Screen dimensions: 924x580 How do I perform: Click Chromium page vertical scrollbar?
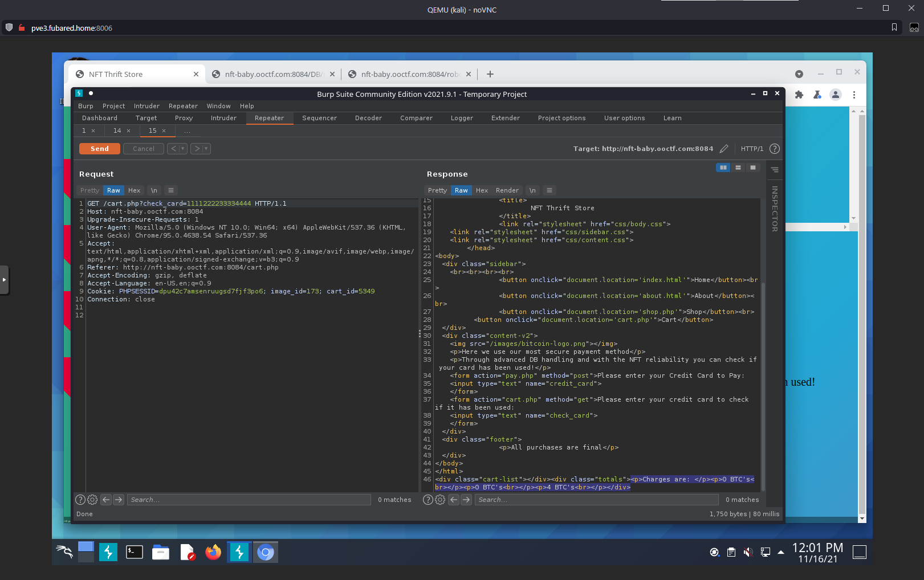point(862,313)
